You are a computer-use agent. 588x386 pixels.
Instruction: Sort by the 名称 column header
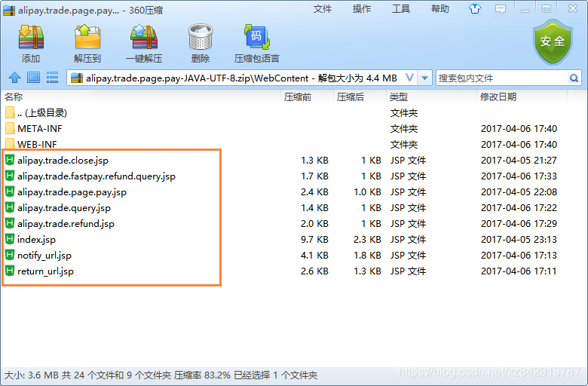pyautogui.click(x=141, y=97)
